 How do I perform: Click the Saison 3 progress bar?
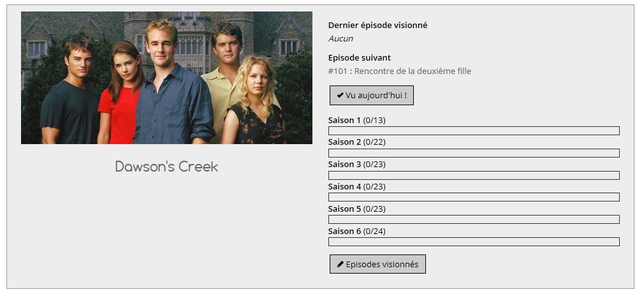tap(474, 175)
